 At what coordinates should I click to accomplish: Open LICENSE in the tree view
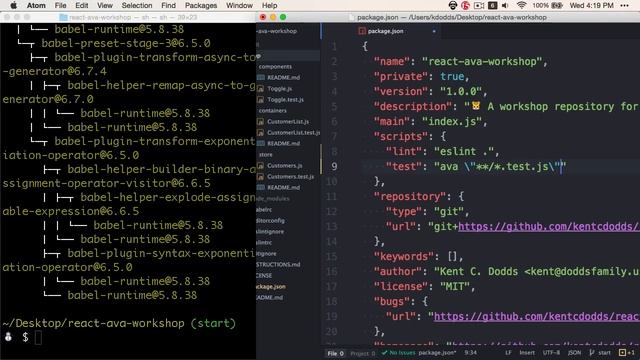click(x=264, y=276)
